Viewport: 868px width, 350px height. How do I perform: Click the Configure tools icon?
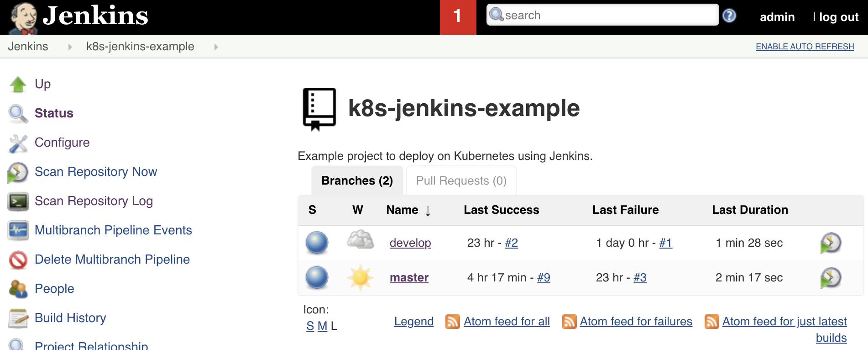click(x=18, y=143)
